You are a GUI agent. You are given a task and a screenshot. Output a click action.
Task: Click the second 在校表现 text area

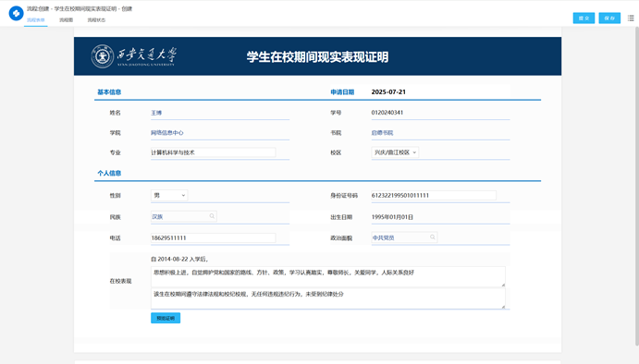tap(328, 298)
